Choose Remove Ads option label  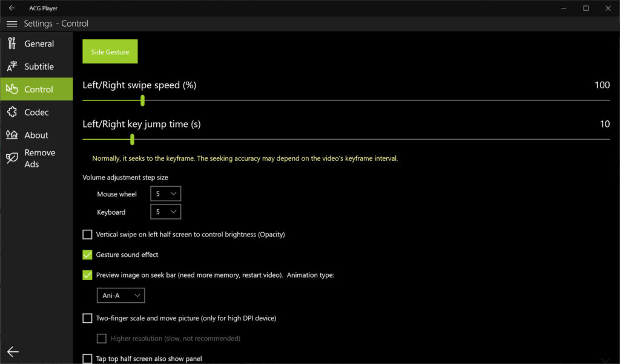[39, 158]
